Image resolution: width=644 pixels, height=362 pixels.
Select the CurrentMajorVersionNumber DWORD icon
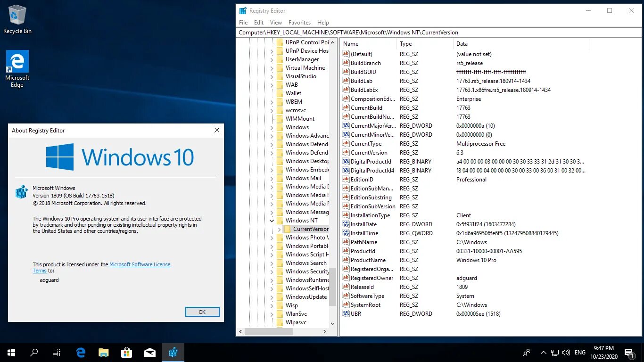pos(346,126)
